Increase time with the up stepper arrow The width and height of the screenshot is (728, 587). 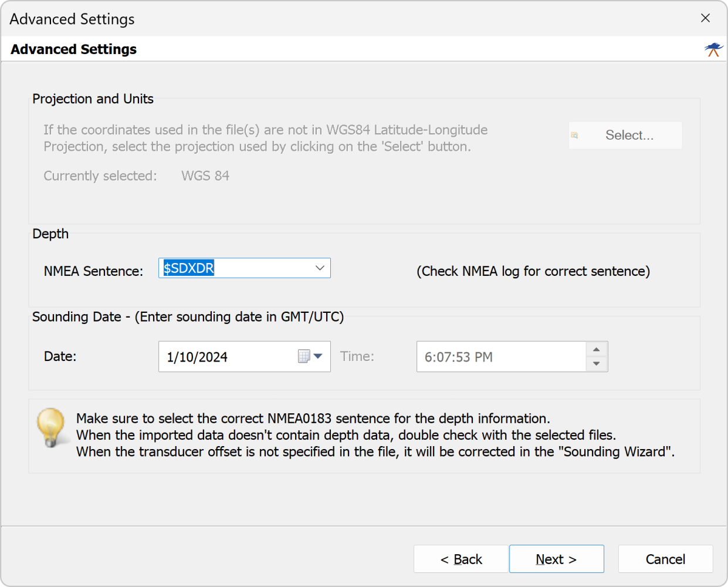tap(597, 349)
